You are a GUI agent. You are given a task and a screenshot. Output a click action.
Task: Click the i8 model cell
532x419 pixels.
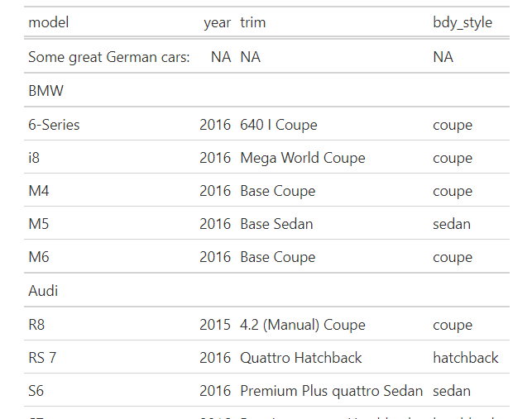34,158
